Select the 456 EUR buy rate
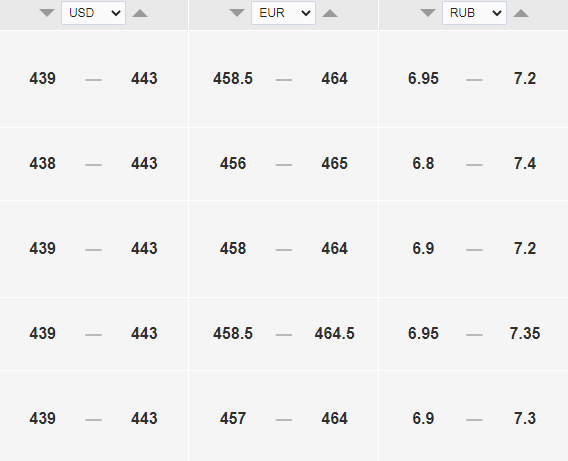The image size is (568, 461). tap(233, 164)
